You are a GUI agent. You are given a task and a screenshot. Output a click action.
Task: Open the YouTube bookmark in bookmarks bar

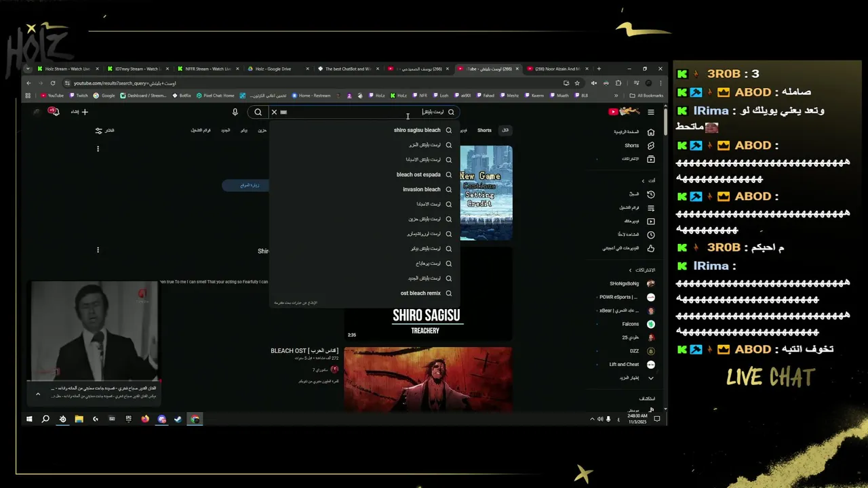click(52, 96)
